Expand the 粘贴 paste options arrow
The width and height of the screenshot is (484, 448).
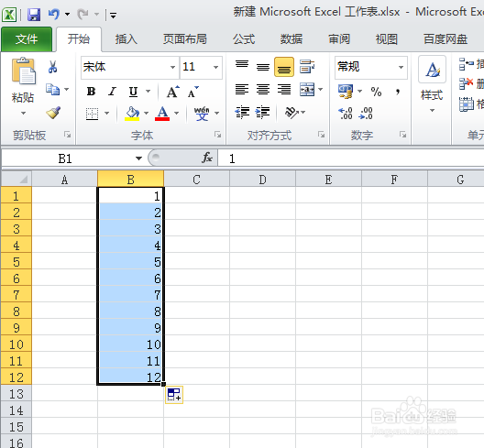(23, 114)
